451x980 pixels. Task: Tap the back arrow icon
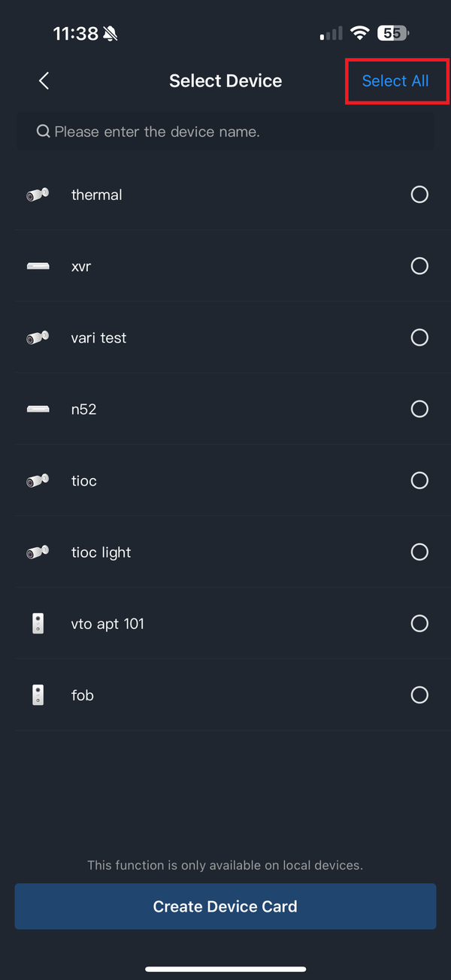click(x=44, y=81)
